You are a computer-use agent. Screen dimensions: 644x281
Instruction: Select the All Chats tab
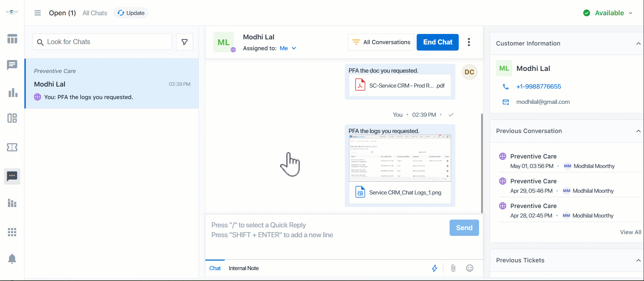(x=95, y=13)
